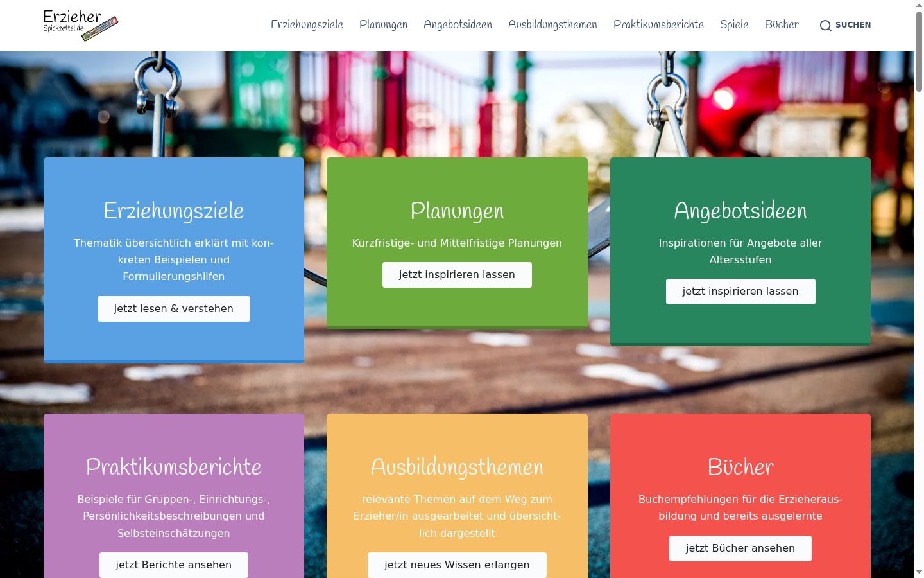Open the Praktikumsberichte navigation item
924x578 pixels.
[x=658, y=24]
